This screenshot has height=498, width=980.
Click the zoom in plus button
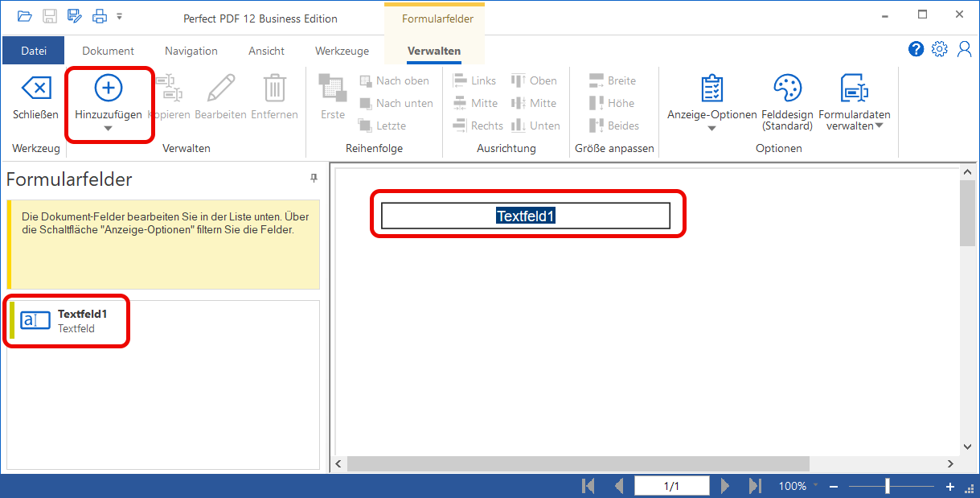click(950, 486)
